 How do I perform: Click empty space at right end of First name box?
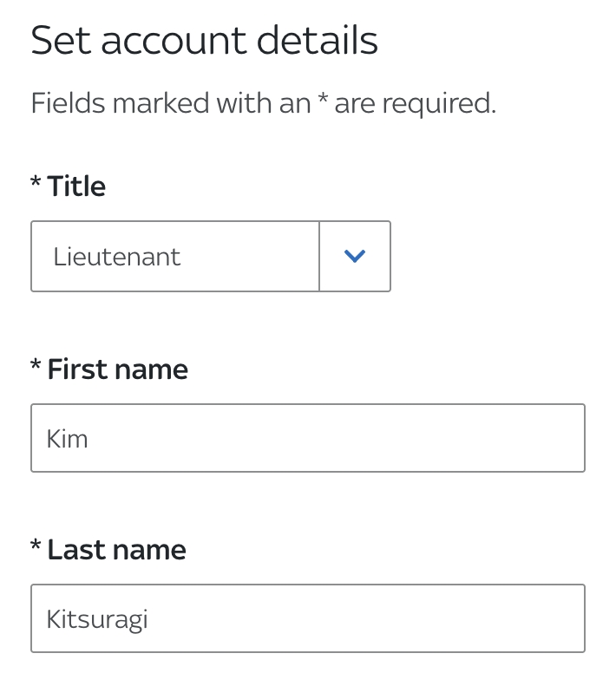(538, 438)
